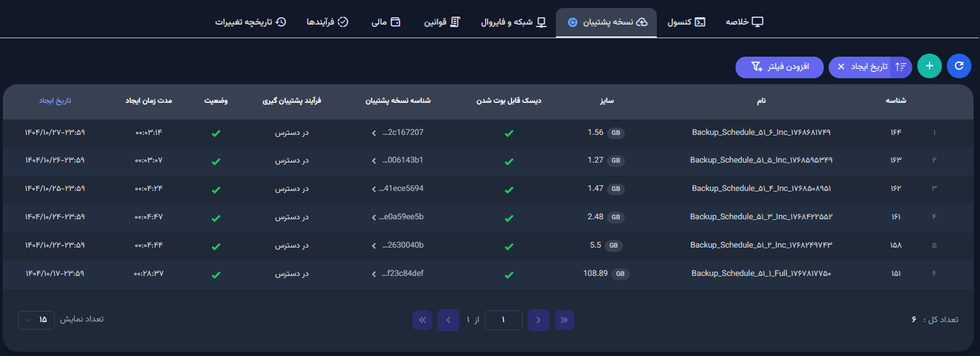The width and height of the screenshot is (980, 356).
Task: Expand backup ID ...2630040b chevron
Action: [x=374, y=246]
